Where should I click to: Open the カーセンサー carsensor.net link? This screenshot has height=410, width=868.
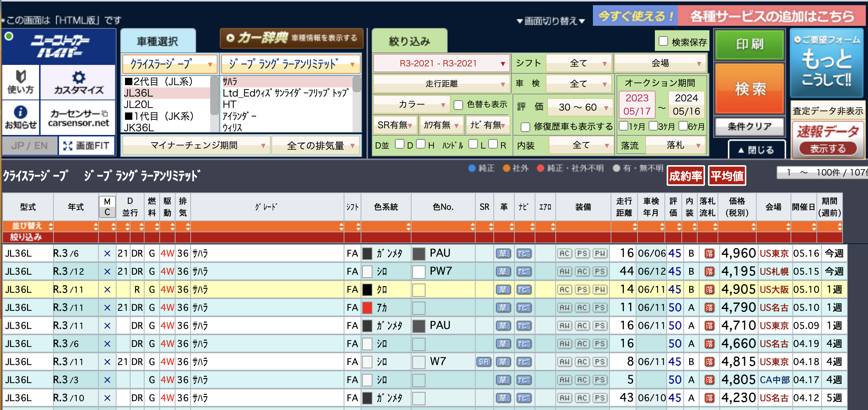[x=78, y=118]
